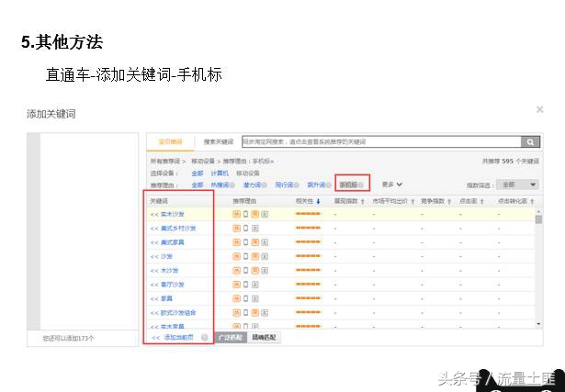Click the phone icon in 美式乡村沙发 row

(245, 229)
